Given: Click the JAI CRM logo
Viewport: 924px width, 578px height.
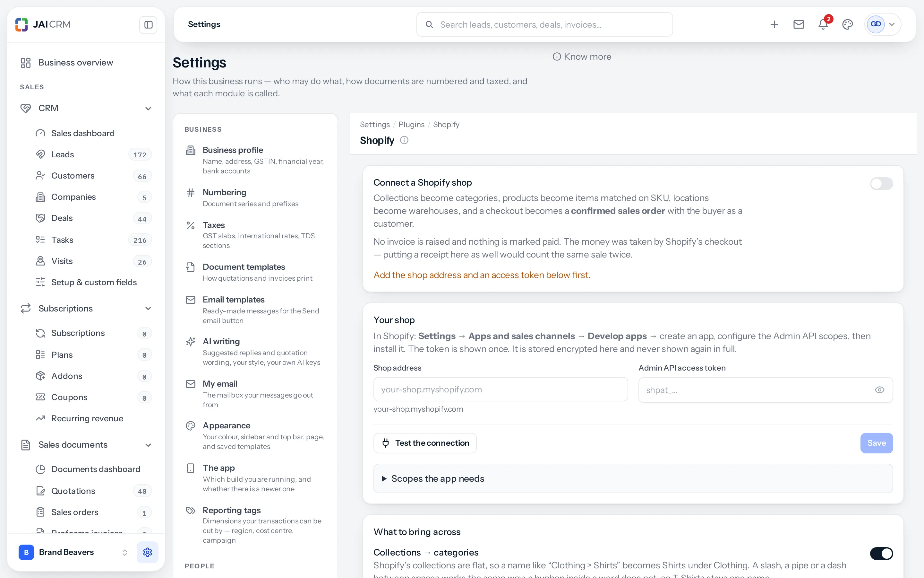Looking at the screenshot, I should tap(43, 24).
